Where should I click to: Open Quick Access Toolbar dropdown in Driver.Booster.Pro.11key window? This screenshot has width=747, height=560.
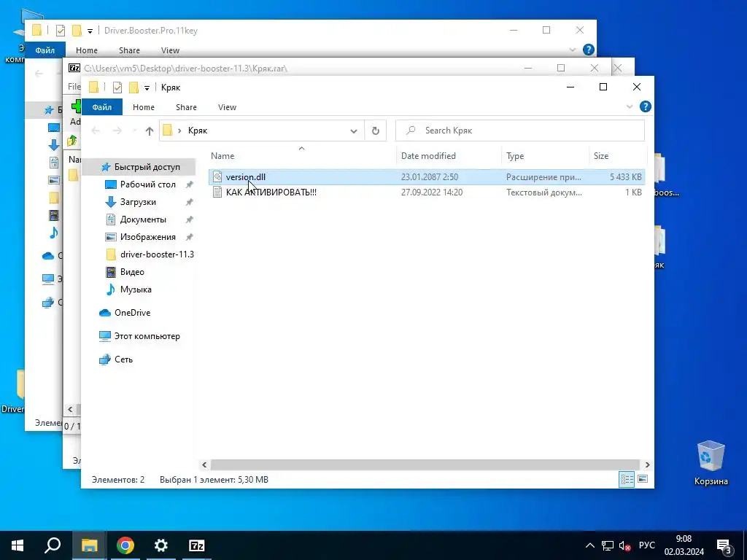90,31
